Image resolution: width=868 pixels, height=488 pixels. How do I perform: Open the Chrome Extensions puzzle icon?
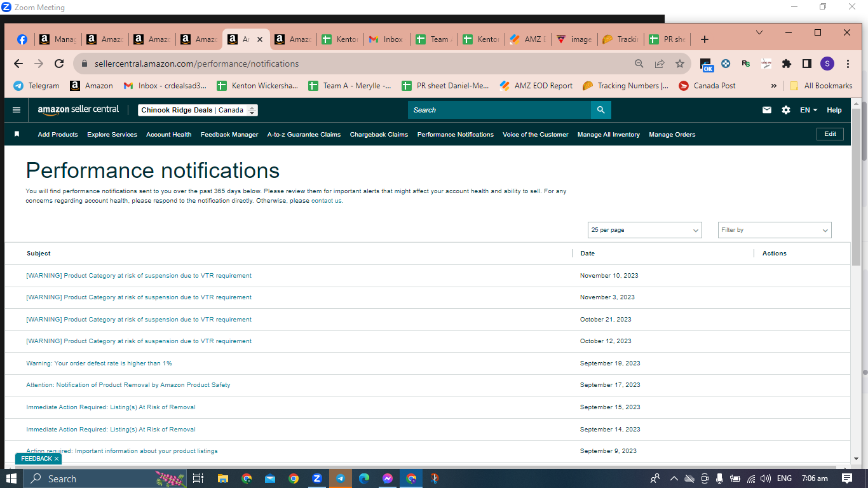[787, 64]
